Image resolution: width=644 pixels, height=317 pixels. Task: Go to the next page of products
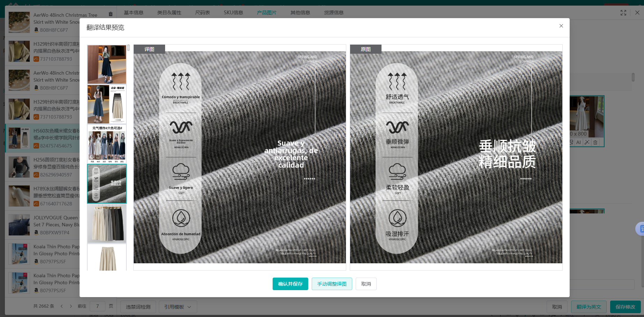(x=71, y=306)
